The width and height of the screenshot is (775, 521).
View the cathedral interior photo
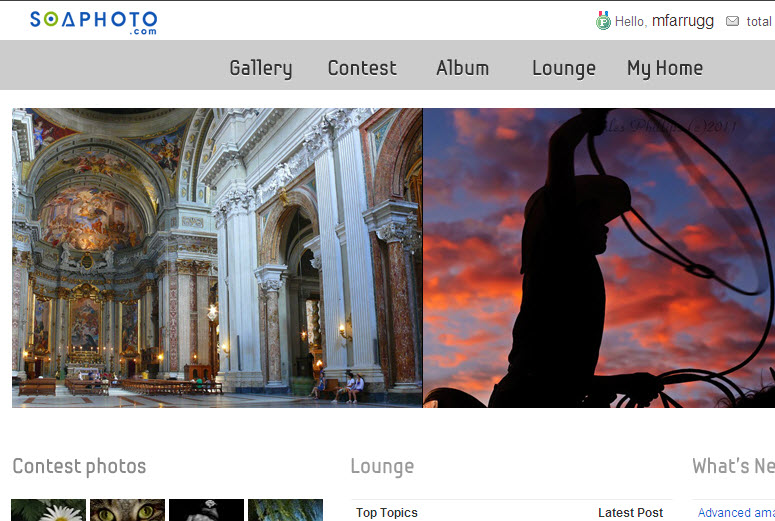[217, 257]
